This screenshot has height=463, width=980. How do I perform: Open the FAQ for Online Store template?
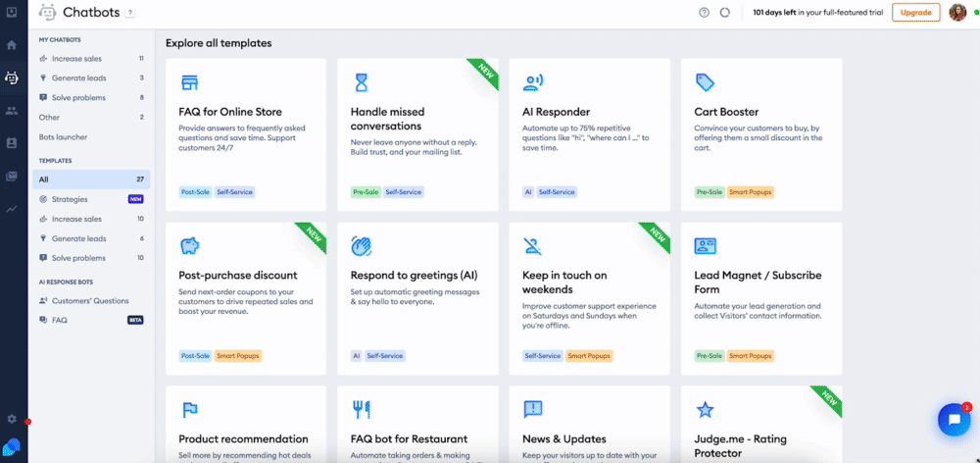246,135
